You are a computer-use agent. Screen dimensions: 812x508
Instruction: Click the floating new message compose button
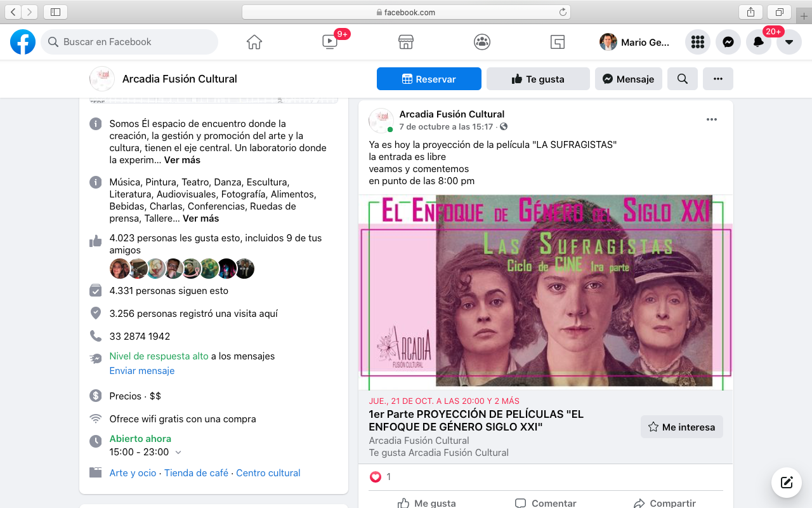pos(787,483)
